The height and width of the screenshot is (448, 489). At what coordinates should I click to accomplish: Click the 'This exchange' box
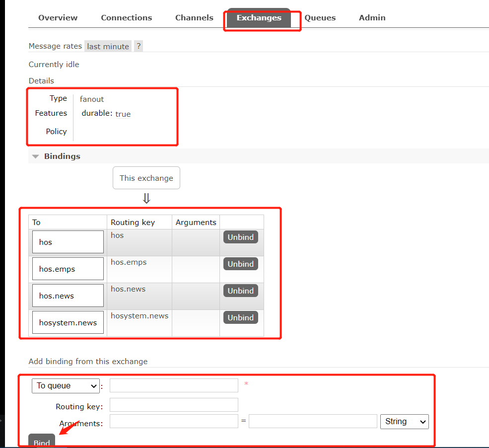(146, 178)
